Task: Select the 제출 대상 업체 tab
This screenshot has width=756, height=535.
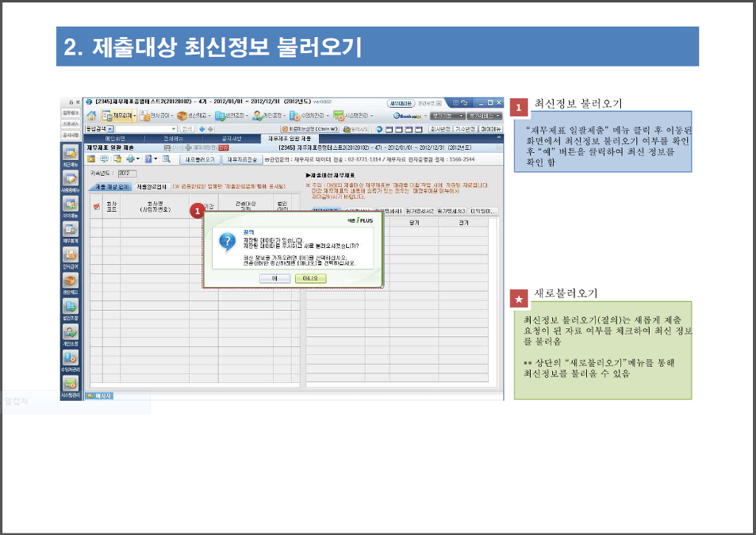Action: tap(111, 187)
